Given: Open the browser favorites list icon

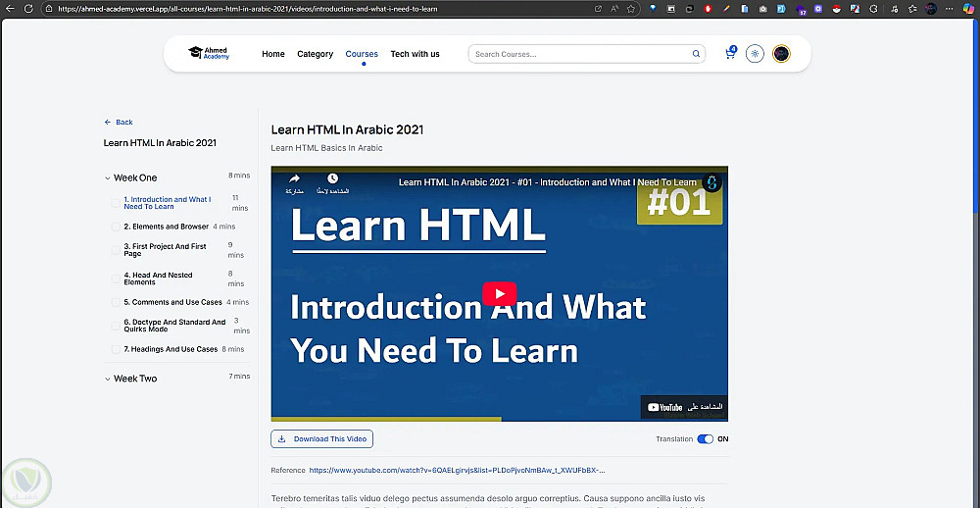Looking at the screenshot, I should [x=912, y=9].
